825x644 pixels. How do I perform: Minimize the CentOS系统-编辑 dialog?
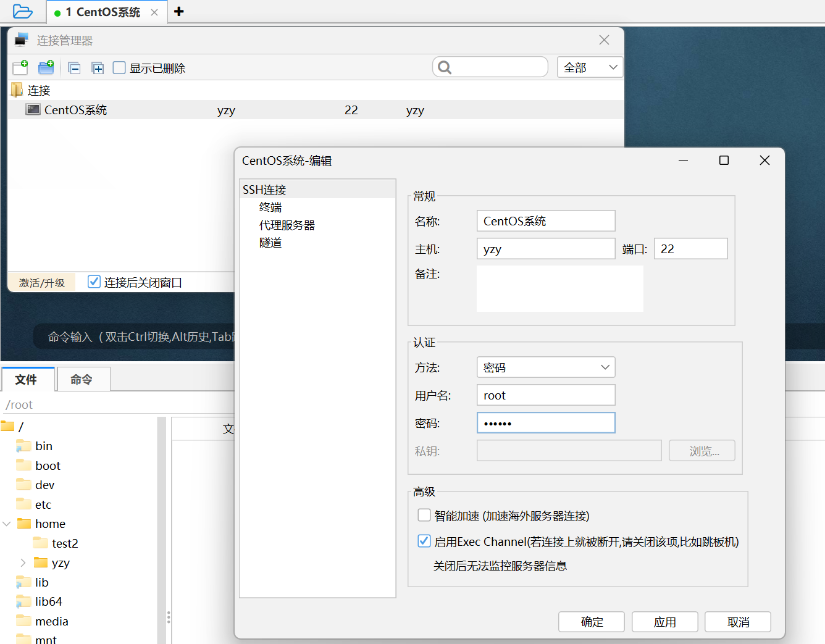[684, 161]
